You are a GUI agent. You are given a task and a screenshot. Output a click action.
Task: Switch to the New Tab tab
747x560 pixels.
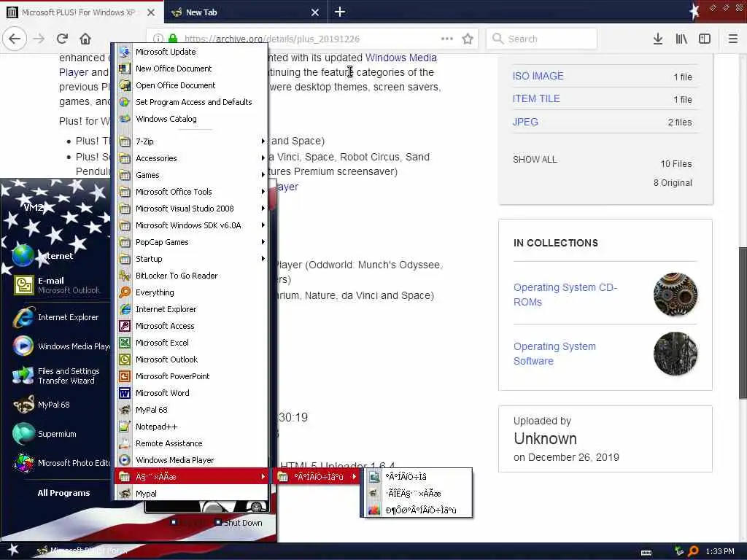(x=246, y=12)
